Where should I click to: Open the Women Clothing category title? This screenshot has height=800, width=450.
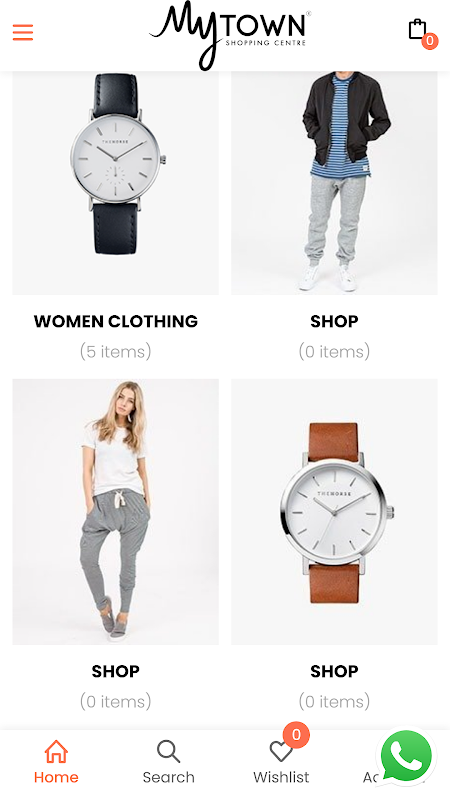(116, 321)
